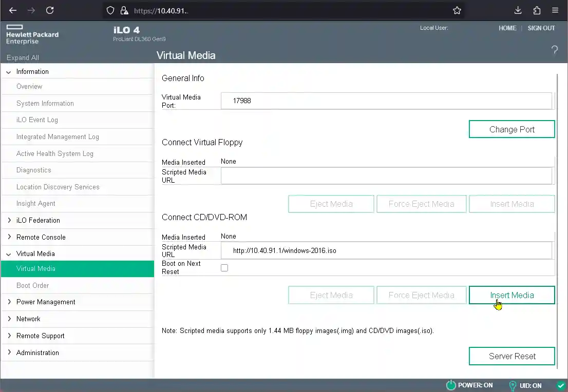
Task: Expand the Remote Console section
Action: pos(9,237)
